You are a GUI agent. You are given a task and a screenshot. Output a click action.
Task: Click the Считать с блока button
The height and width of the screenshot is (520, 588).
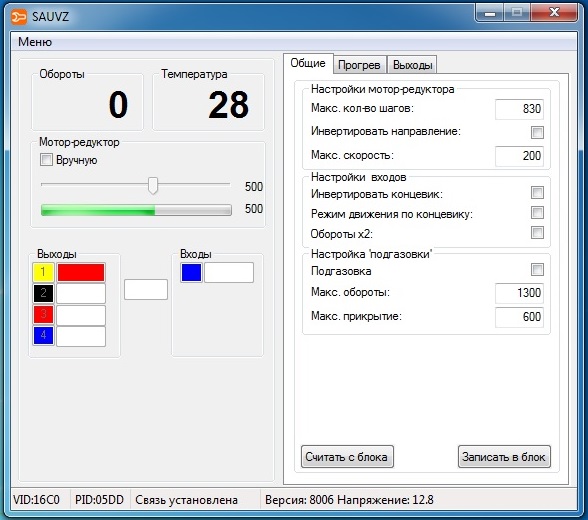pyautogui.click(x=347, y=457)
